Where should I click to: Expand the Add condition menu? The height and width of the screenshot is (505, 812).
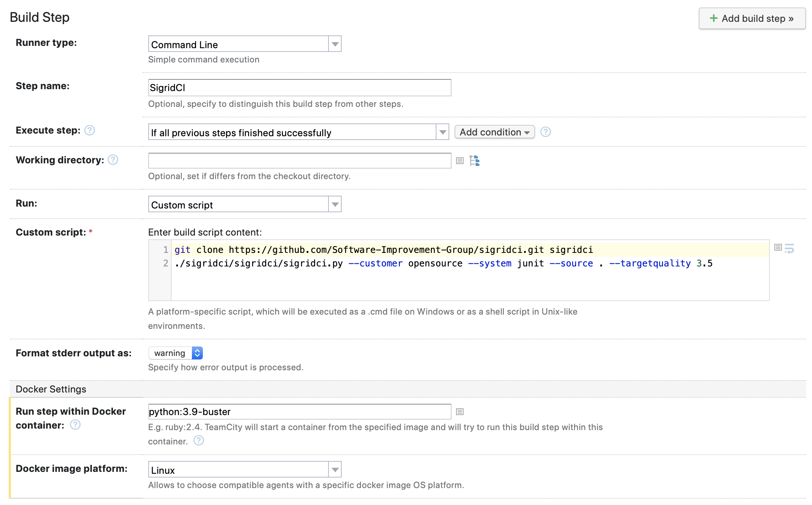(x=494, y=132)
